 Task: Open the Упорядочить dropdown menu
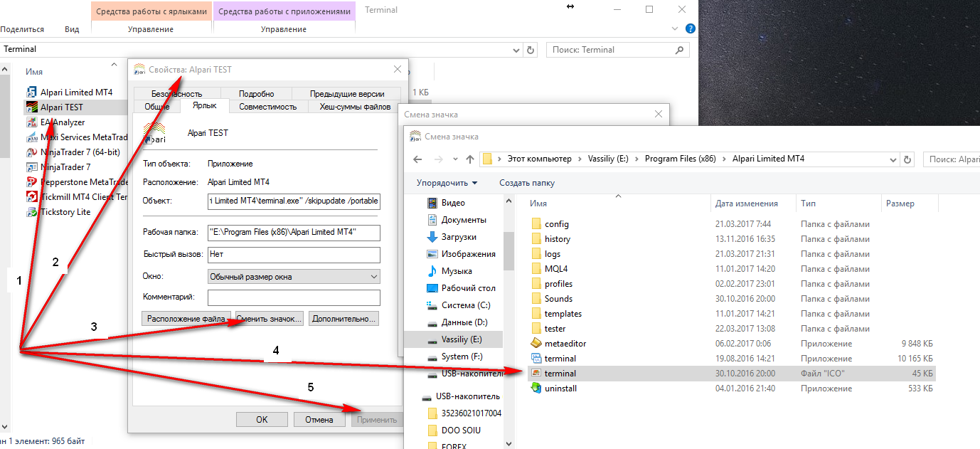pyautogui.click(x=447, y=183)
